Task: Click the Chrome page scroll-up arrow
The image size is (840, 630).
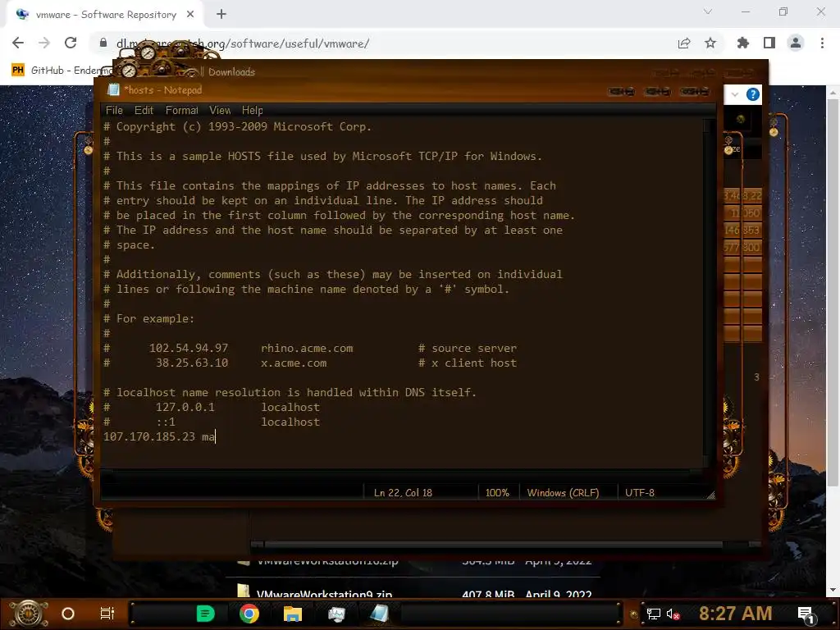Action: [833, 92]
